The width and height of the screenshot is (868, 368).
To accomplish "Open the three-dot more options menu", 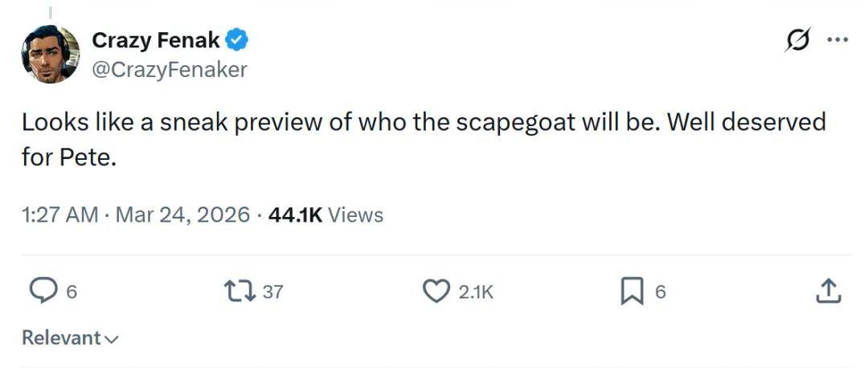I will pyautogui.click(x=837, y=40).
